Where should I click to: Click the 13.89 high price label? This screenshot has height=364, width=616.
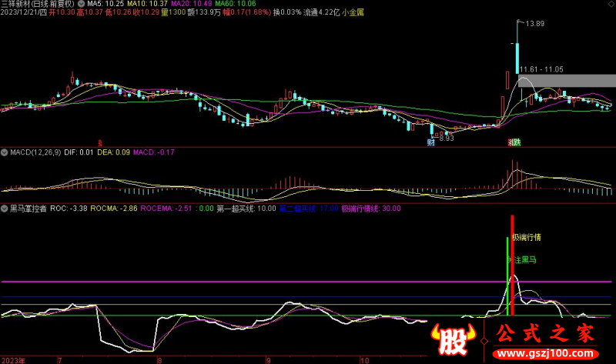(534, 25)
